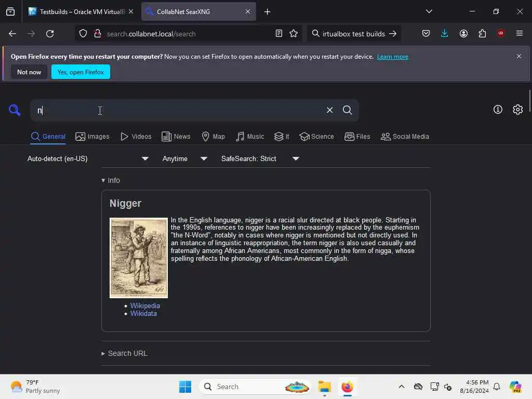Screen dimensions: 532x399
Task: Open File Explorer from taskbar
Action: pos(324,387)
